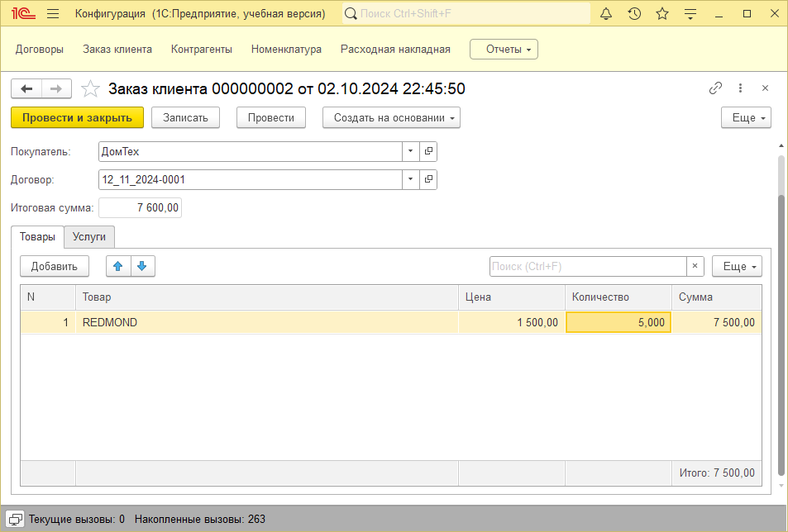Open Покупатель ДомТех record
Screen dimensions: 788x532
point(428,151)
